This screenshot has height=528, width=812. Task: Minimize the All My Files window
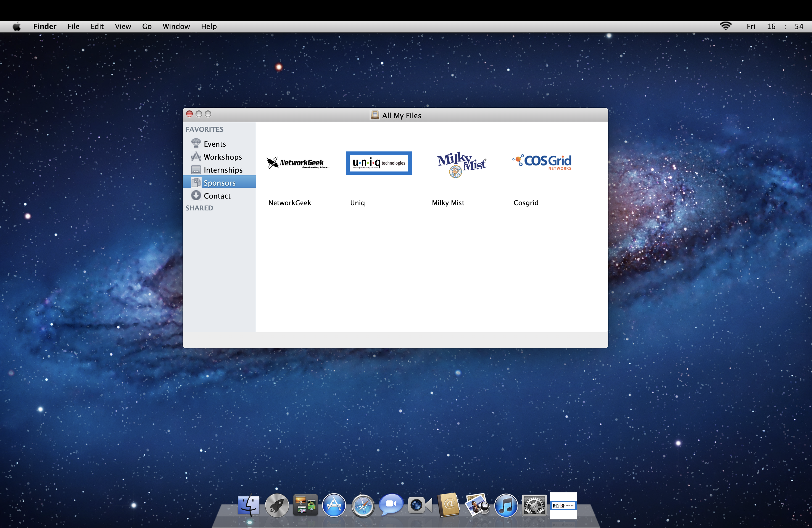pos(199,113)
